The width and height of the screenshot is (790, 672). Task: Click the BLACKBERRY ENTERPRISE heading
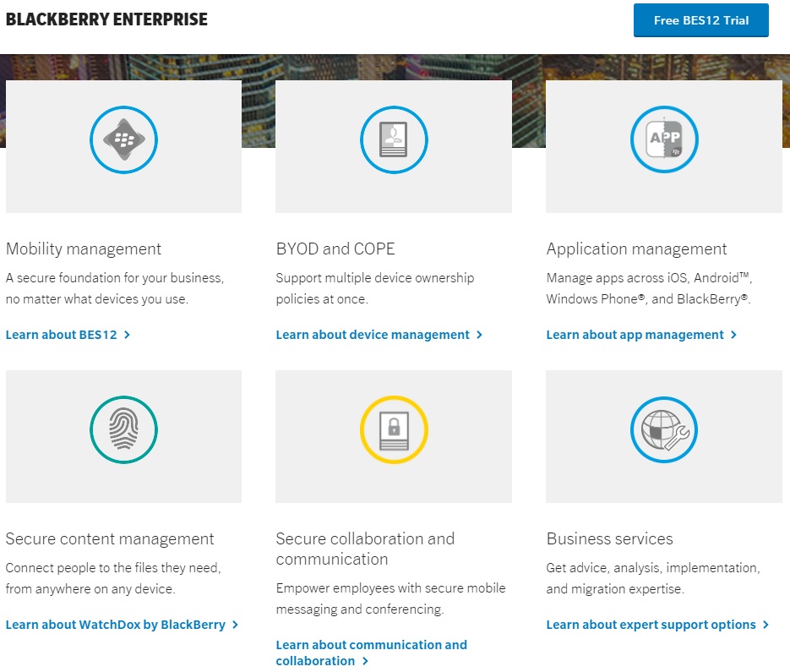pyautogui.click(x=106, y=19)
